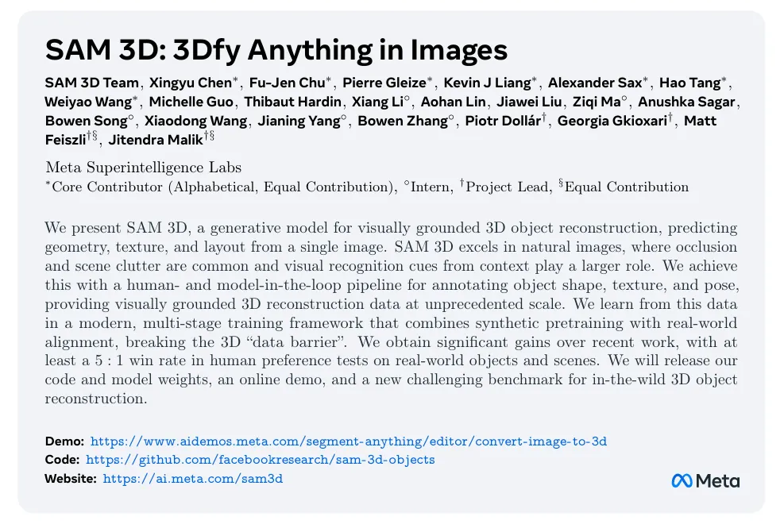Visit the ai.meta.com/sam3d website link
This screenshot has height=532, width=784.
pos(193,479)
